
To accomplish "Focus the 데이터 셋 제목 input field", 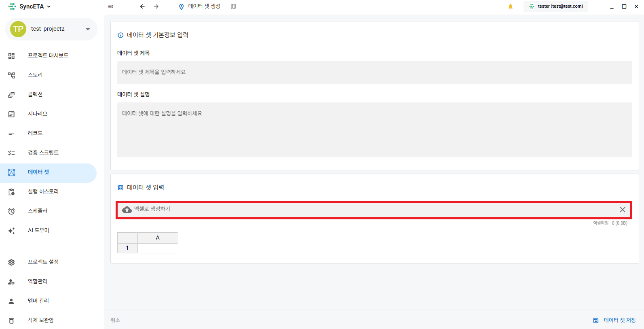I will click(374, 72).
